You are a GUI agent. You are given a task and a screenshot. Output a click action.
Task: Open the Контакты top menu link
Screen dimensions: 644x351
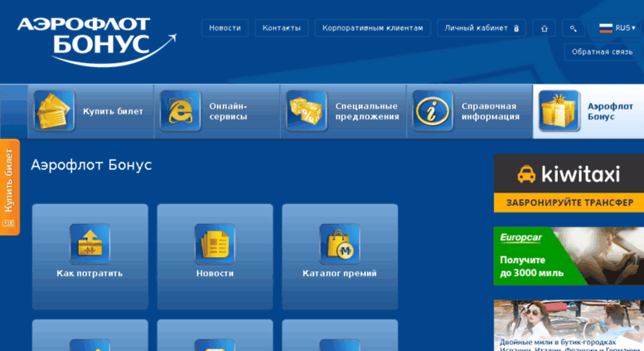(281, 28)
